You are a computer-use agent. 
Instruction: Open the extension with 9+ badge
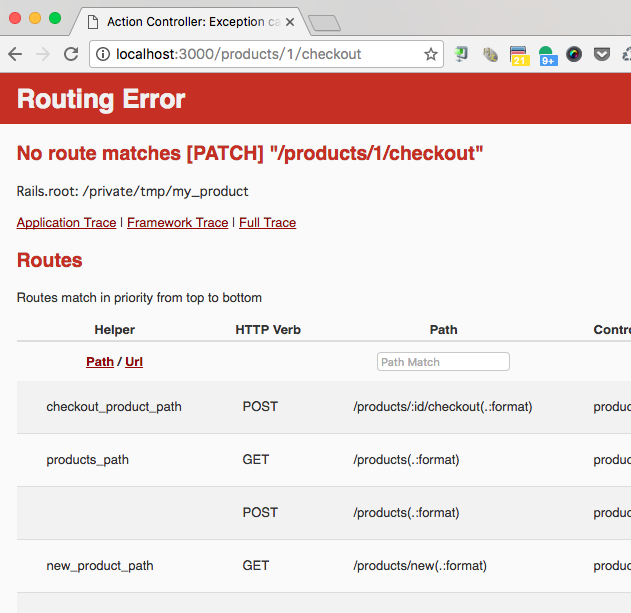(548, 56)
